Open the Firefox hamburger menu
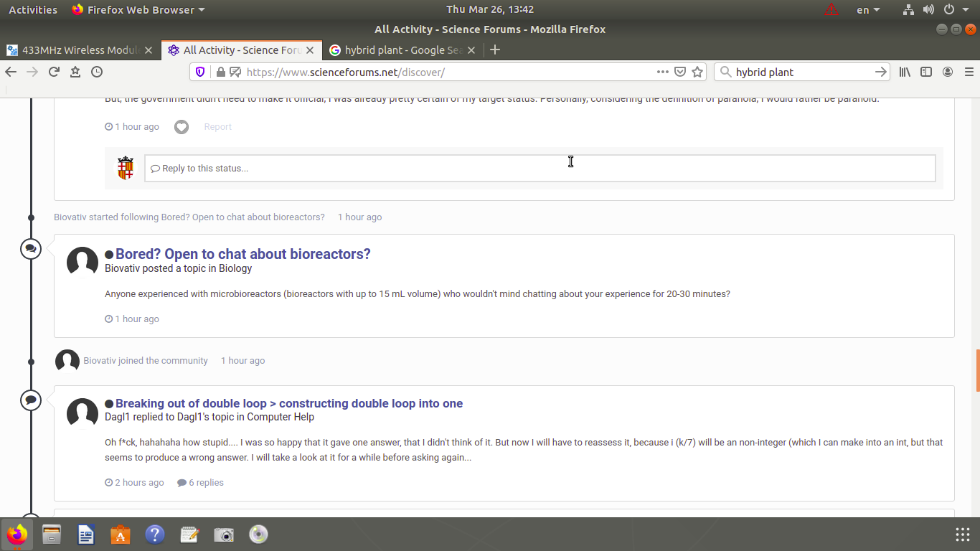Image resolution: width=980 pixels, height=551 pixels. click(969, 72)
